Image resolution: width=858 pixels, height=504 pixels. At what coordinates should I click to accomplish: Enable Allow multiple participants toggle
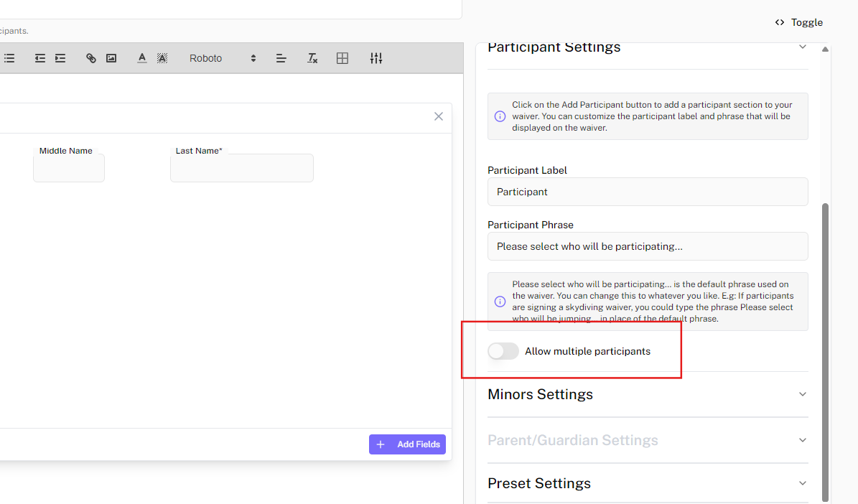click(503, 351)
